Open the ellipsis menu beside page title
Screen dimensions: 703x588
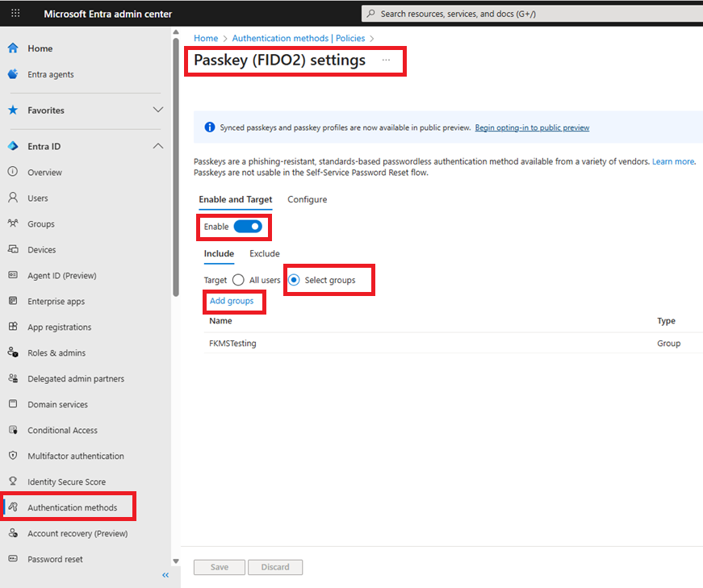386,60
